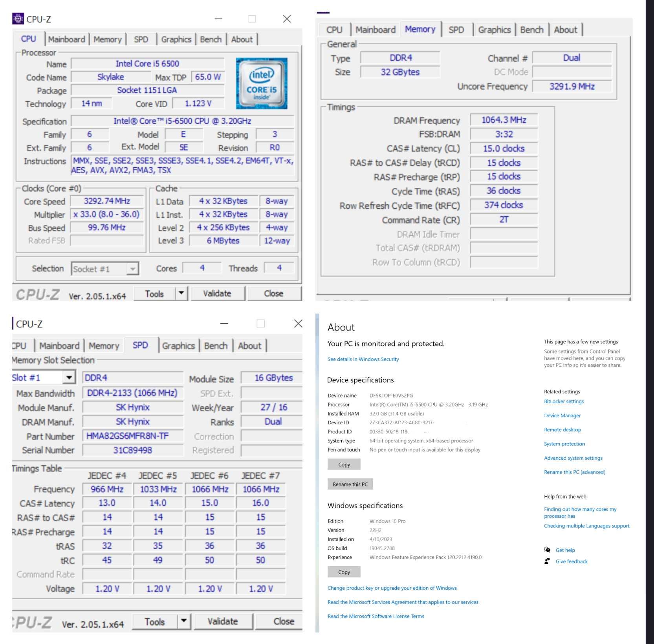Open See details in Windows Security link

tap(363, 359)
